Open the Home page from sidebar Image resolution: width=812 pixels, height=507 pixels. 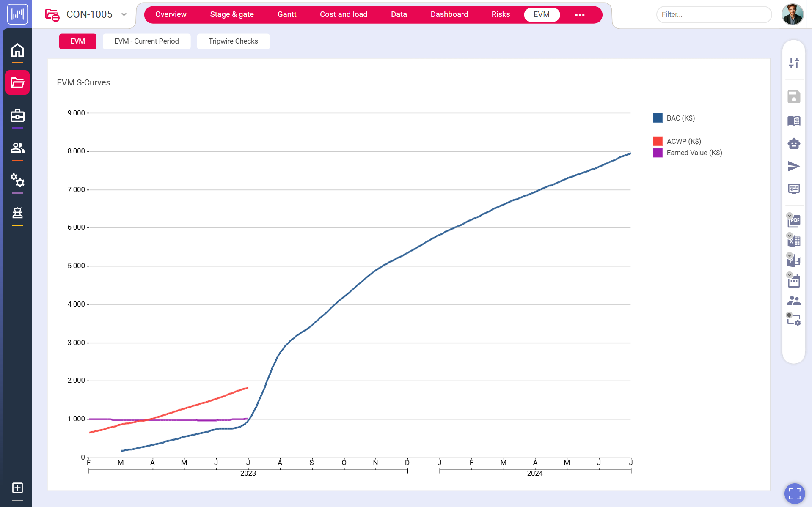pyautogui.click(x=17, y=50)
